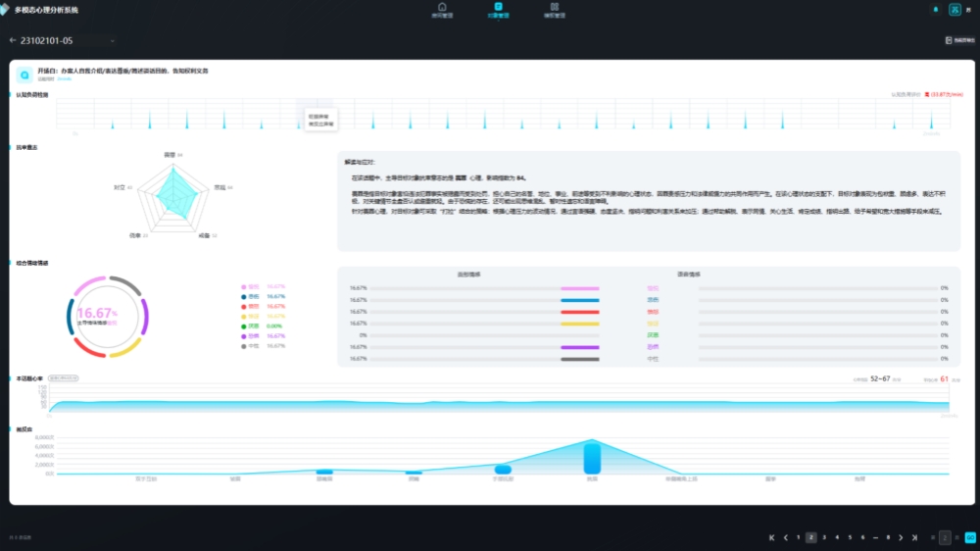The image size is (980, 551).
Task: Click the 解读与应对 heading
Action: (360, 162)
